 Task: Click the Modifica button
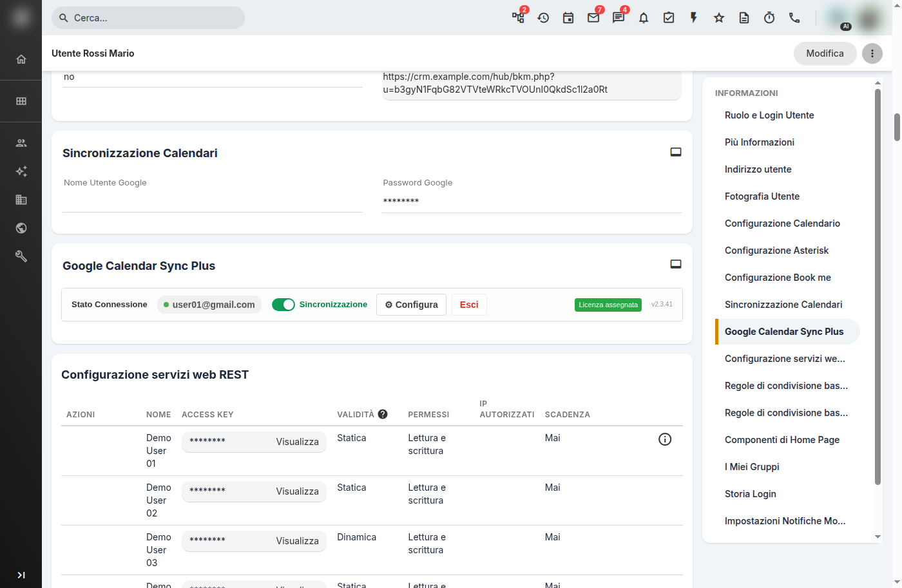click(825, 53)
